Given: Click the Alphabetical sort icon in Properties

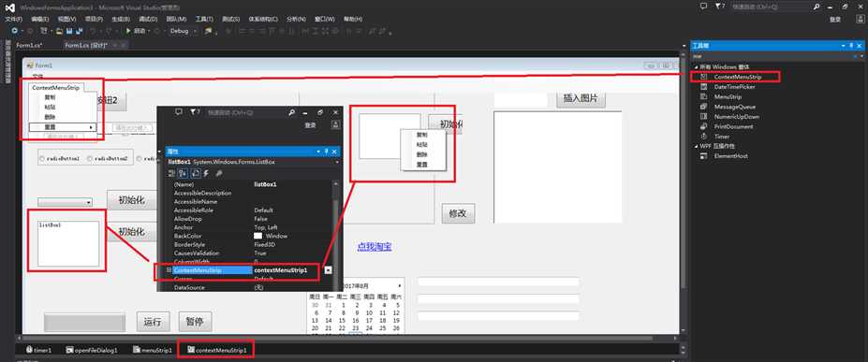Looking at the screenshot, I should (x=182, y=174).
